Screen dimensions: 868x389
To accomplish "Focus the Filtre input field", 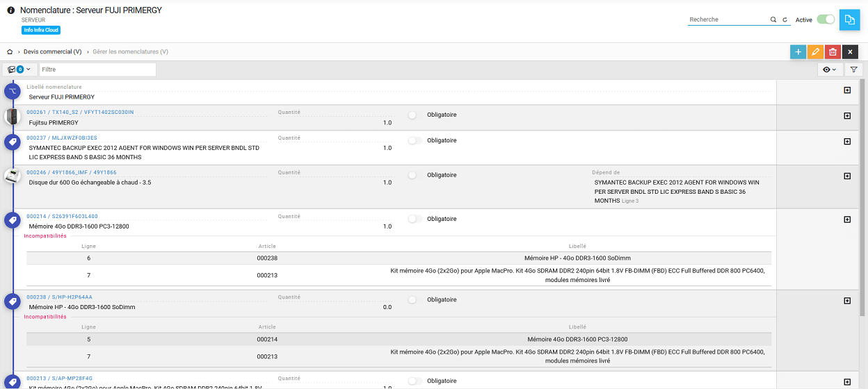I will pyautogui.click(x=97, y=69).
